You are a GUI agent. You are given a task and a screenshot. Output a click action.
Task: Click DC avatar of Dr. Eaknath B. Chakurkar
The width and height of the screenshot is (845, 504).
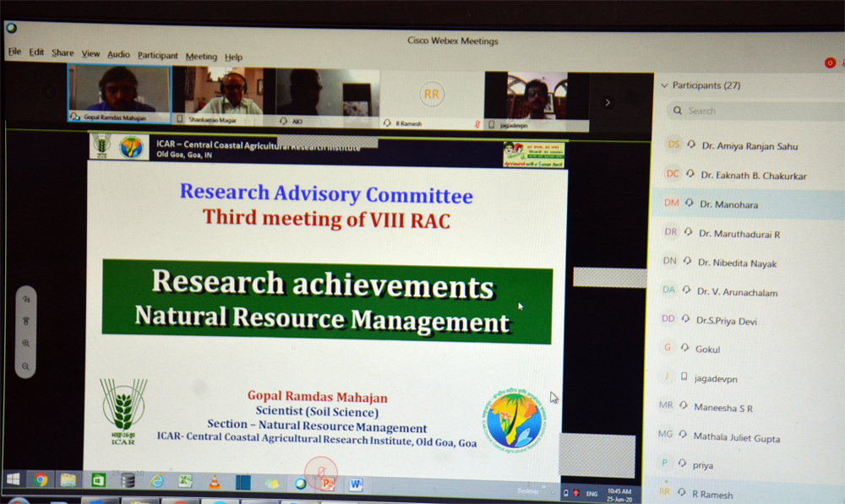click(x=673, y=173)
